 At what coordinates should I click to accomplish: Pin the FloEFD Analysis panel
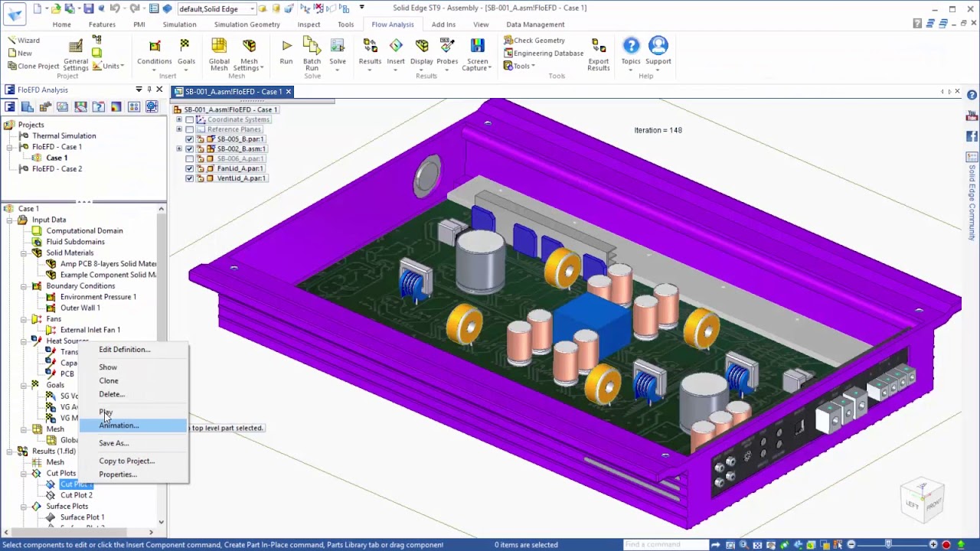[149, 90]
